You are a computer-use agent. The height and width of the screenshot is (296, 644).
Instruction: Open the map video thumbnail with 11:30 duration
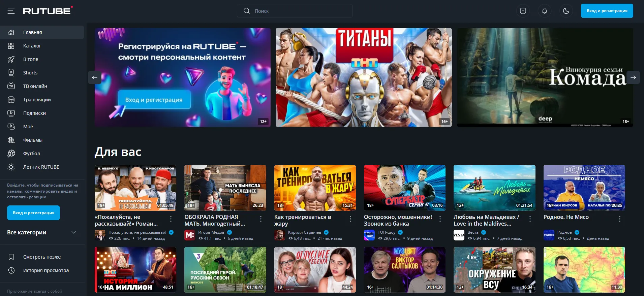584,270
